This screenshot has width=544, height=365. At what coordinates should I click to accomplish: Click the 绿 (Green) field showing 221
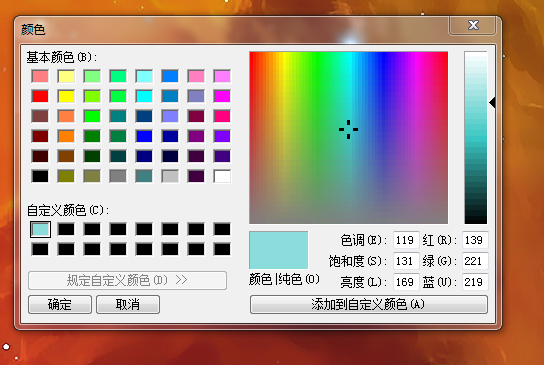(x=475, y=261)
